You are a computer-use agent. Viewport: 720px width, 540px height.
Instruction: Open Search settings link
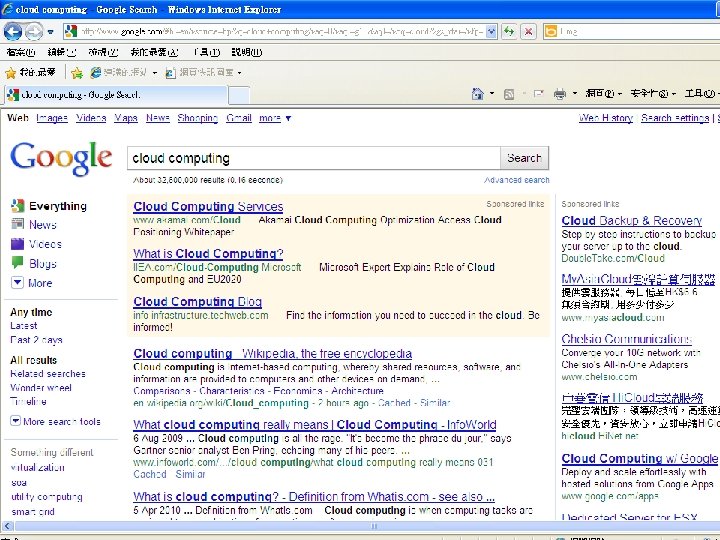(x=675, y=118)
